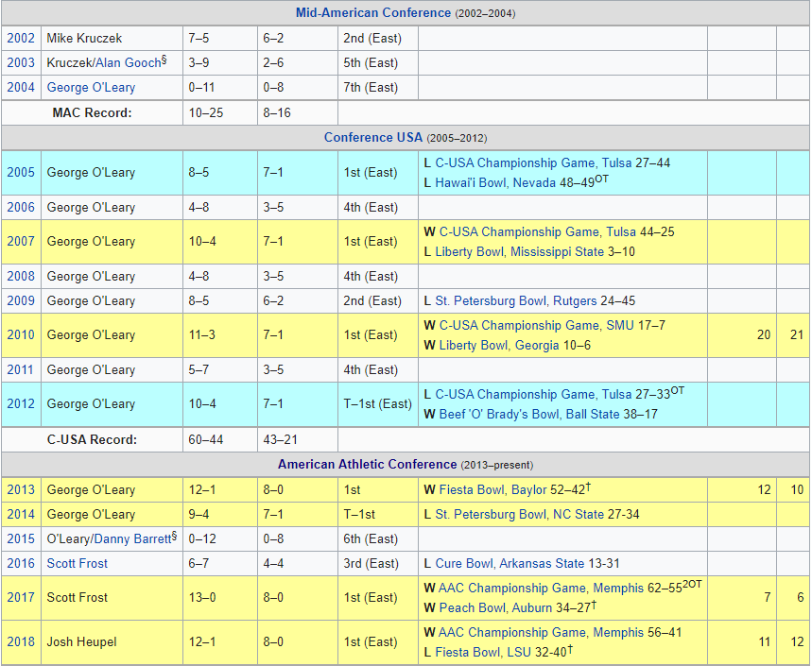This screenshot has width=812, height=666.
Task: Open the 2007 season link
Action: click(x=21, y=242)
